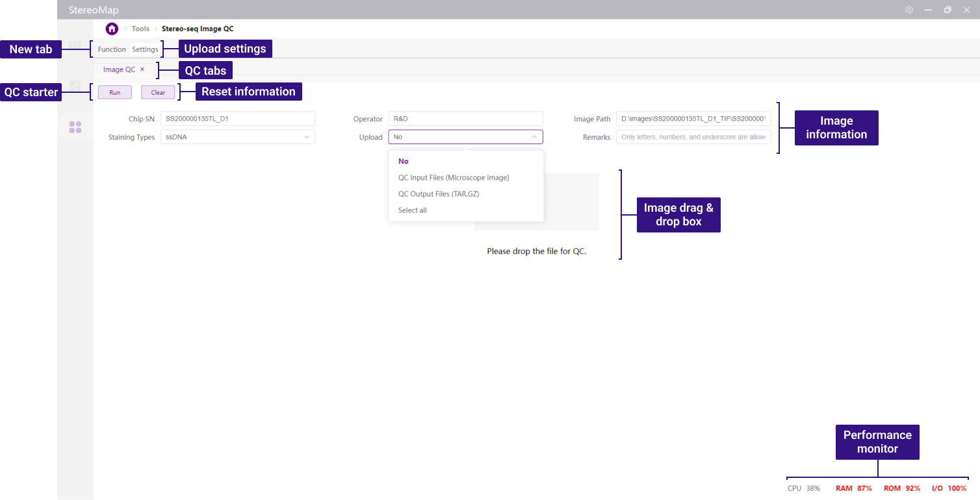This screenshot has height=500, width=980.
Task: Expand the Staining Types ssDNA dropdown
Action: tap(238, 137)
